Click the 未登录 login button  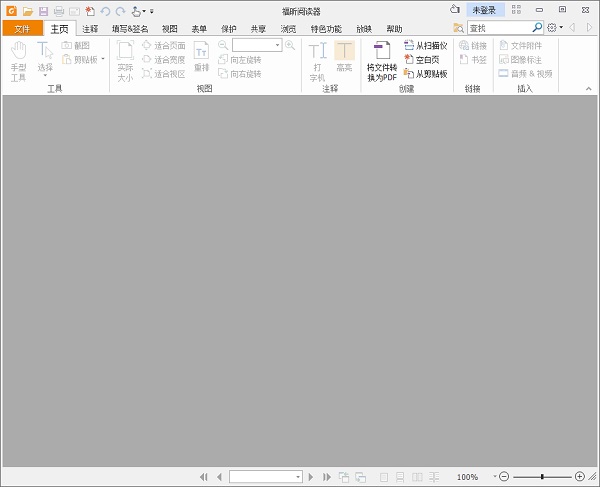pos(484,10)
